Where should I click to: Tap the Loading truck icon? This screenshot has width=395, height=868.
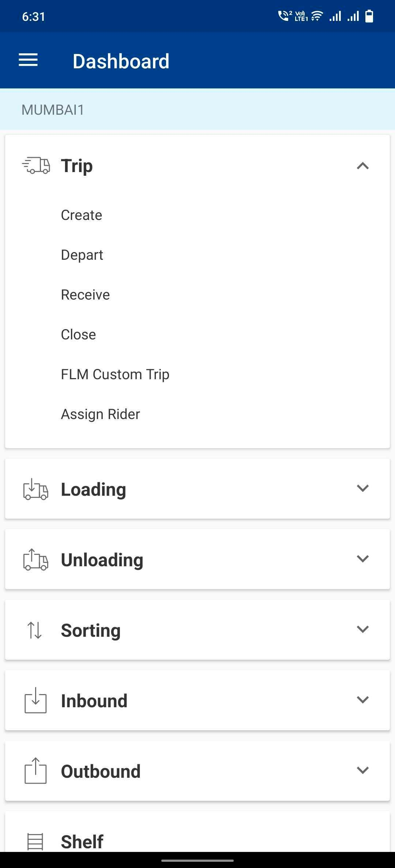click(x=35, y=489)
